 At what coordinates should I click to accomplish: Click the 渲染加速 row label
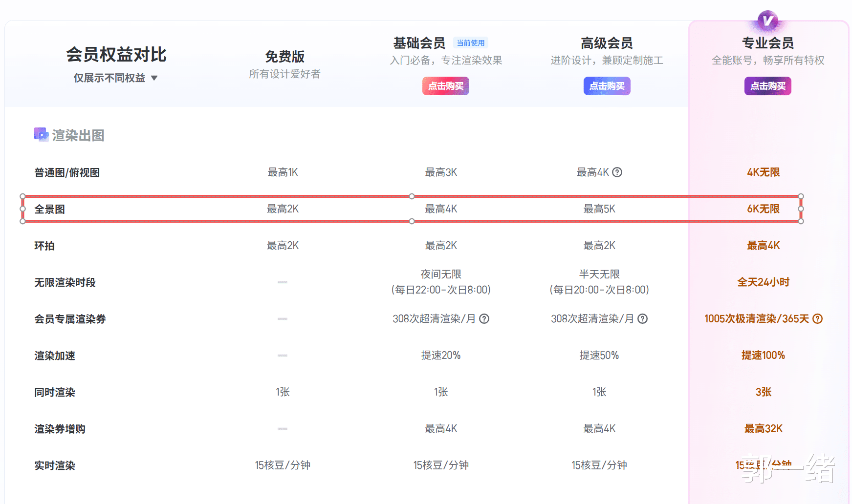click(x=55, y=356)
